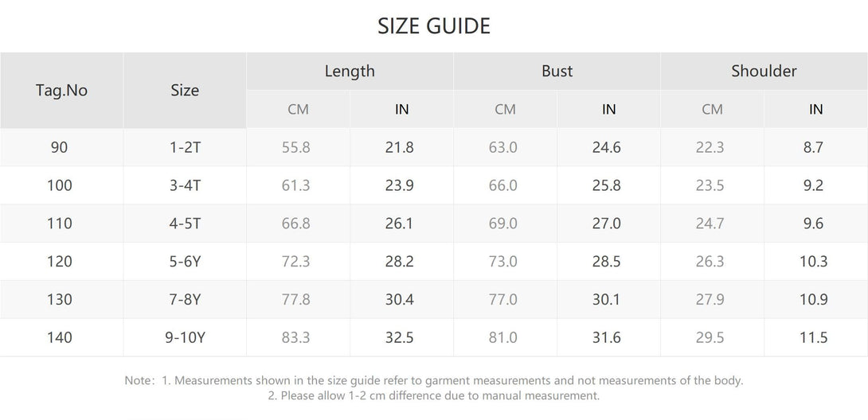Select the 5-6Y size cell
Screen dimensions: 868x420
pyautogui.click(x=185, y=262)
